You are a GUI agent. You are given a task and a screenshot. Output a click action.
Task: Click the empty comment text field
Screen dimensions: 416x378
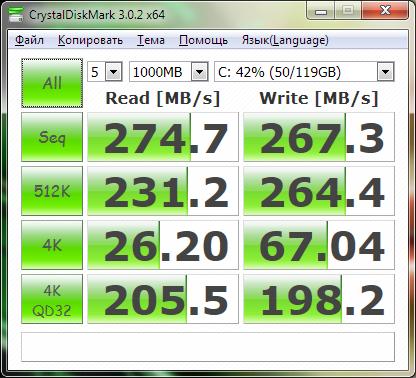pos(208,347)
